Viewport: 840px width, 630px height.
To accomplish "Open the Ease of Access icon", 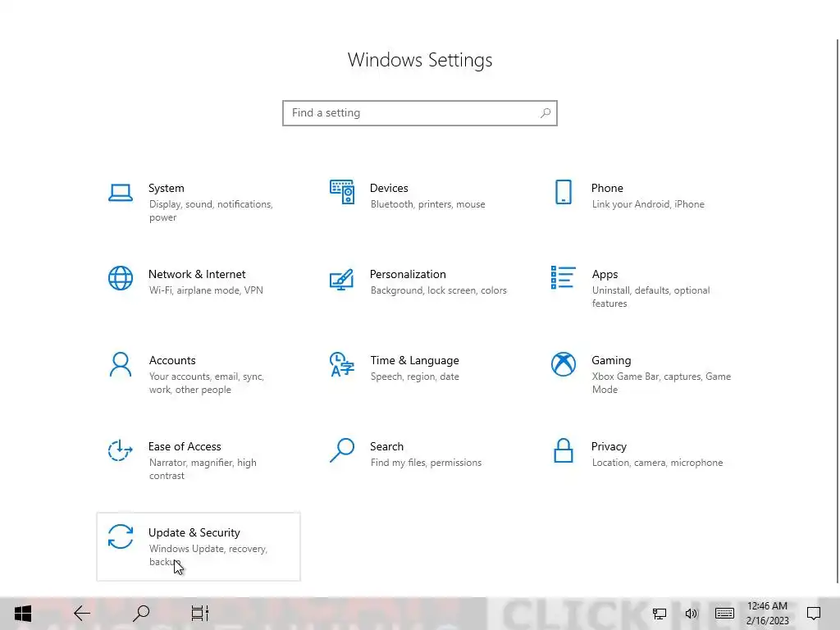I will point(121,450).
